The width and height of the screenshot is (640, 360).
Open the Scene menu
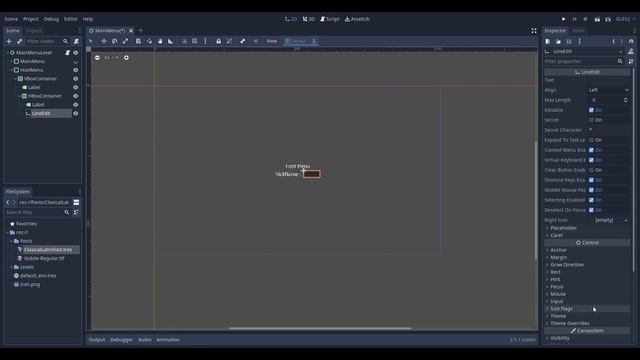[x=11, y=19]
